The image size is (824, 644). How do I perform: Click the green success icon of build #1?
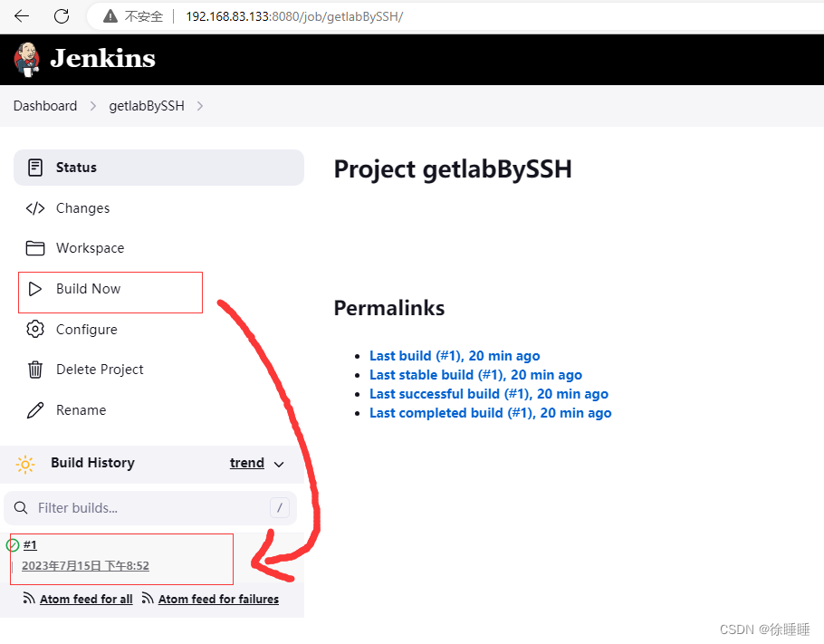(x=13, y=545)
